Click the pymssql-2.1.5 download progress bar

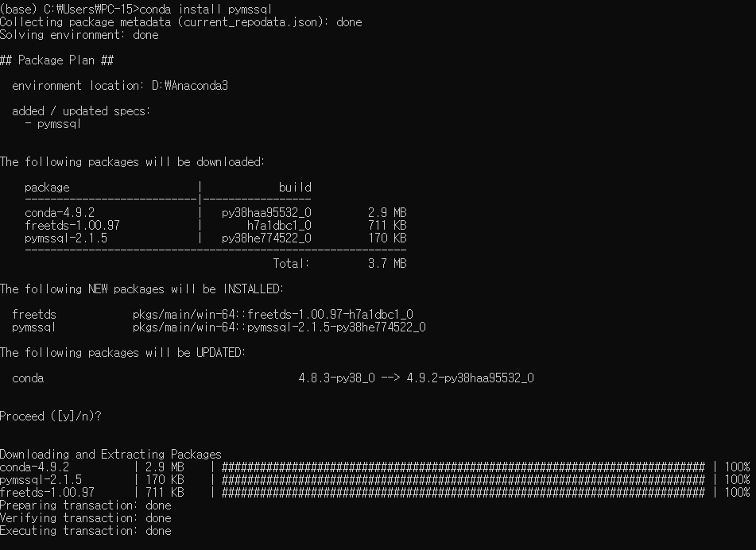click(463, 479)
